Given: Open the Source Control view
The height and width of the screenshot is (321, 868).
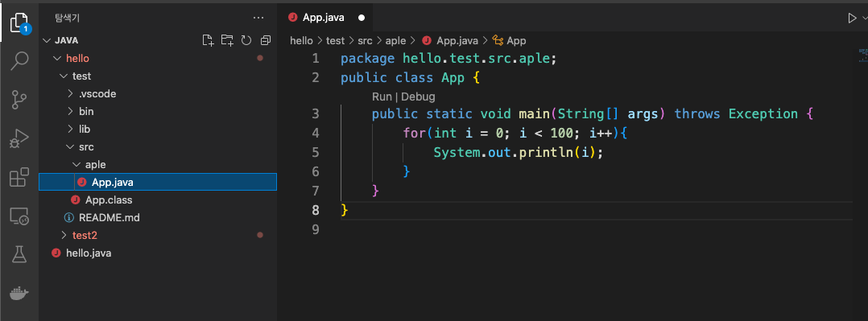Looking at the screenshot, I should coord(19,101).
